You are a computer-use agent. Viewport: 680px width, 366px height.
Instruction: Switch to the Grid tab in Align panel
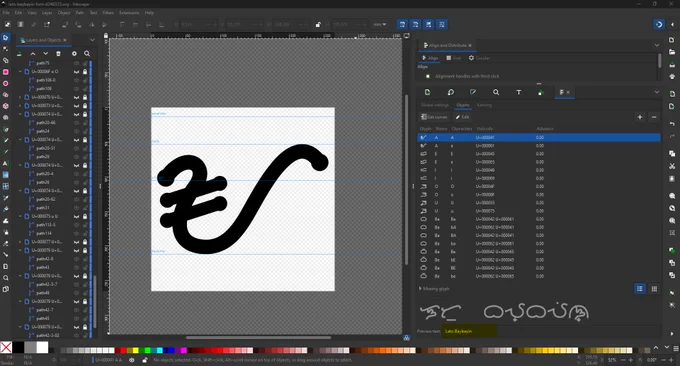[453, 58]
